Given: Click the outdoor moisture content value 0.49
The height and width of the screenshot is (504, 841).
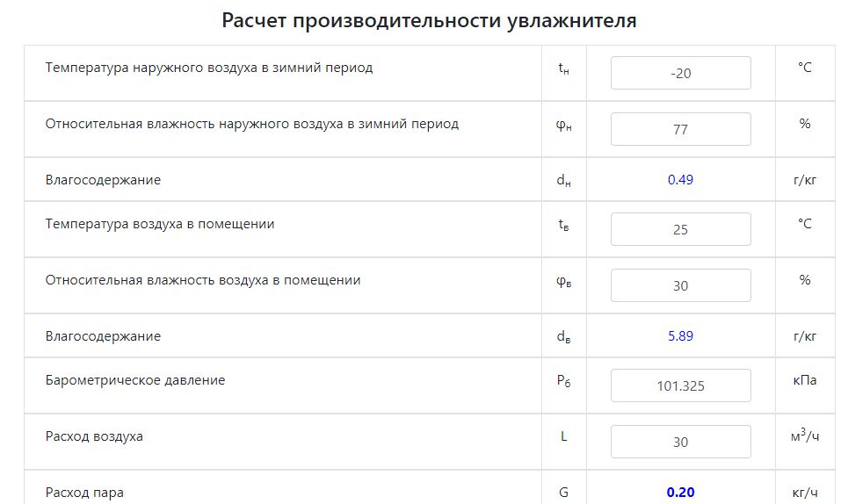Looking at the screenshot, I should [680, 180].
